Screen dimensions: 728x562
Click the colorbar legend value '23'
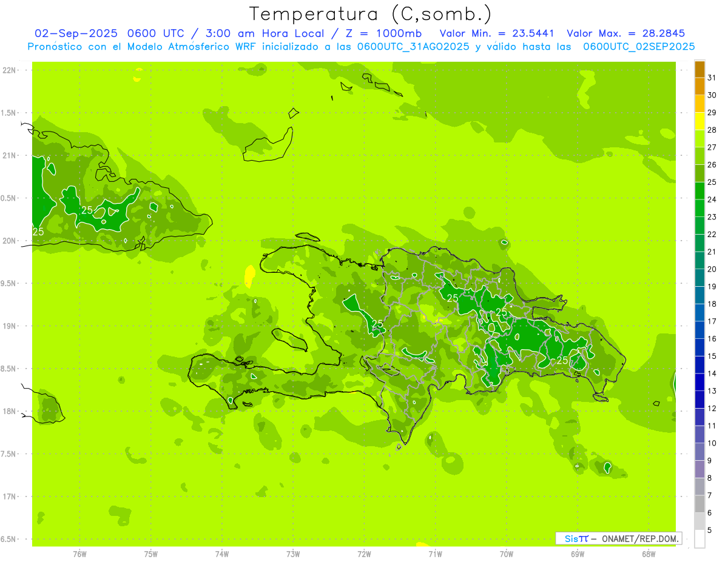(x=712, y=217)
